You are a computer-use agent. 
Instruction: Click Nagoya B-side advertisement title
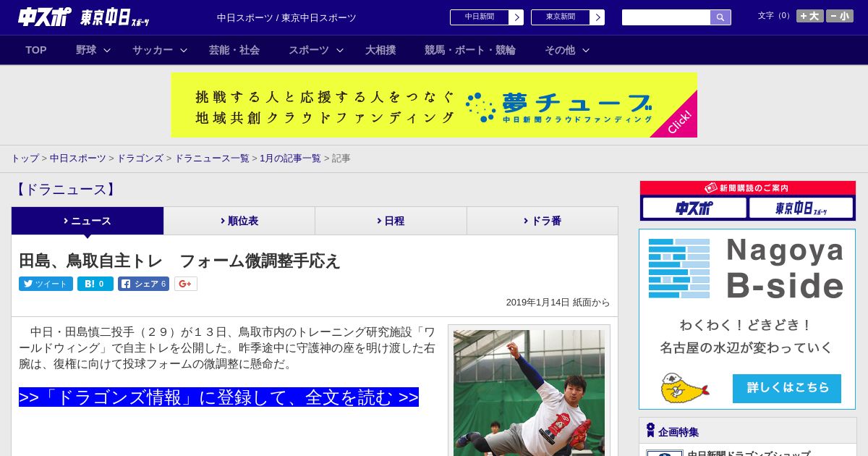point(785,268)
